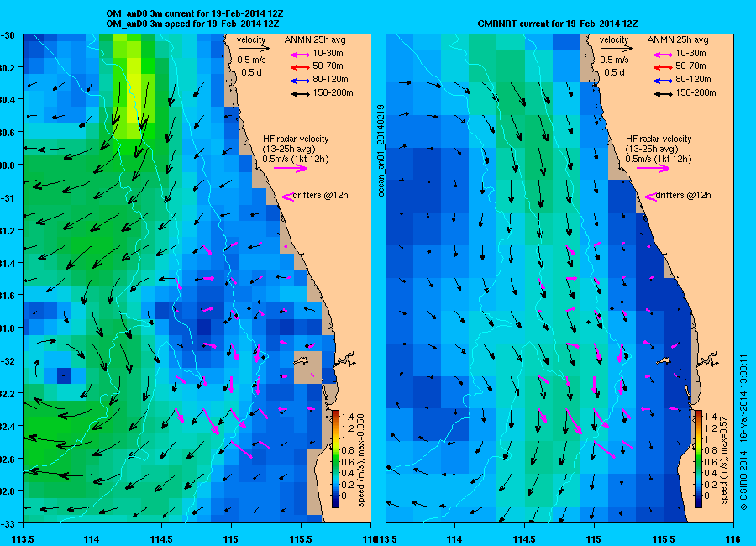756x546 pixels.
Task: Click the red 50-70m arrow in CMRNRT map legend
Action: click(x=664, y=67)
